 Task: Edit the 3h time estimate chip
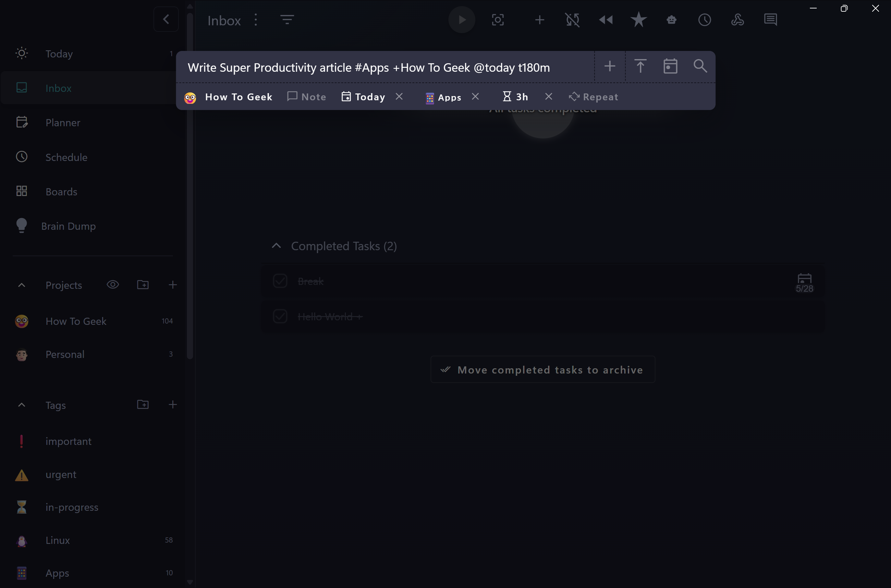coord(515,97)
